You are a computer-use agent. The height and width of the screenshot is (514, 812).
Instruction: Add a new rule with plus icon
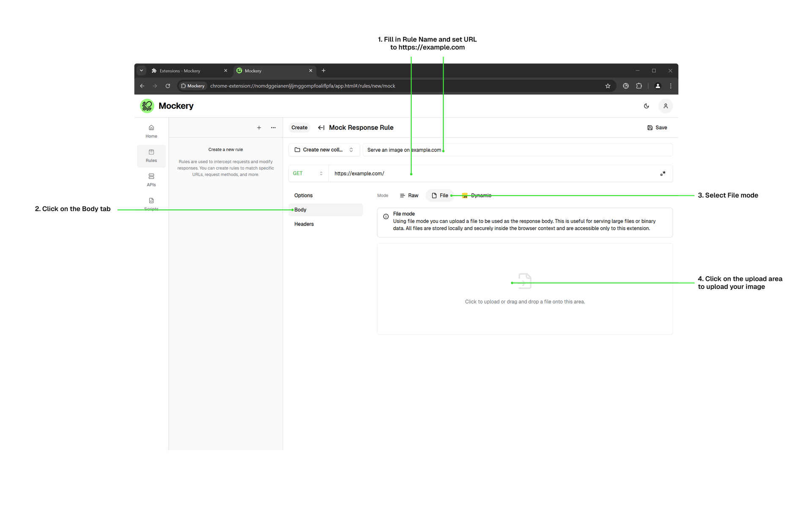[x=259, y=128]
